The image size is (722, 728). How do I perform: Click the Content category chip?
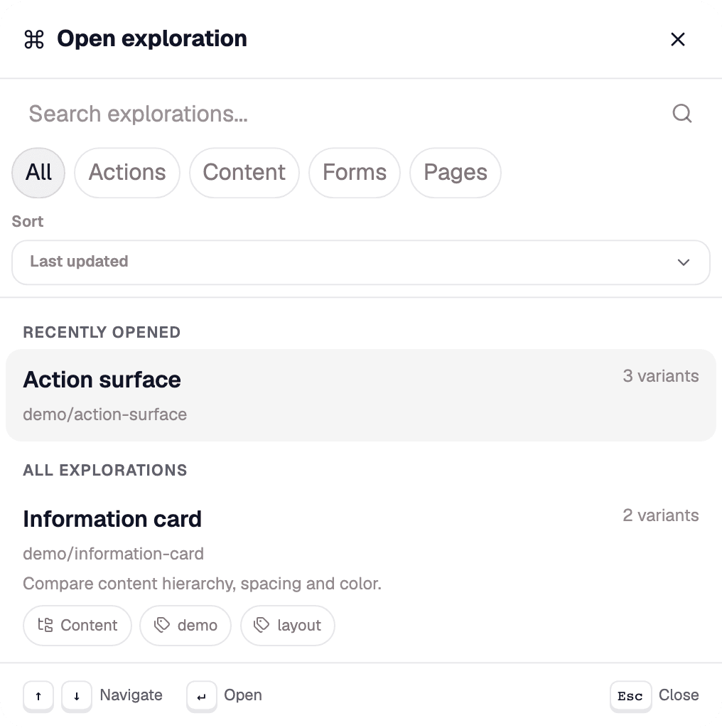(x=77, y=626)
